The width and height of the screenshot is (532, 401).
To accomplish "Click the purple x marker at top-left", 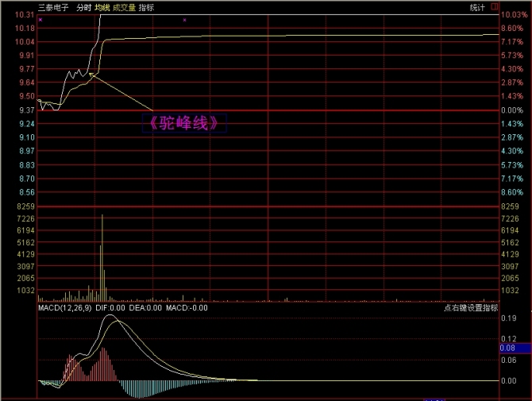I will pos(40,19).
